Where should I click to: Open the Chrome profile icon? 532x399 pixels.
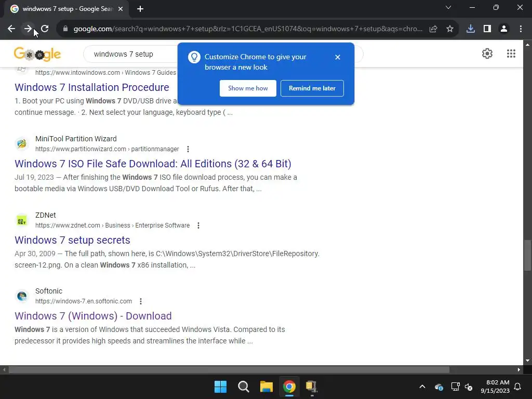tap(504, 29)
